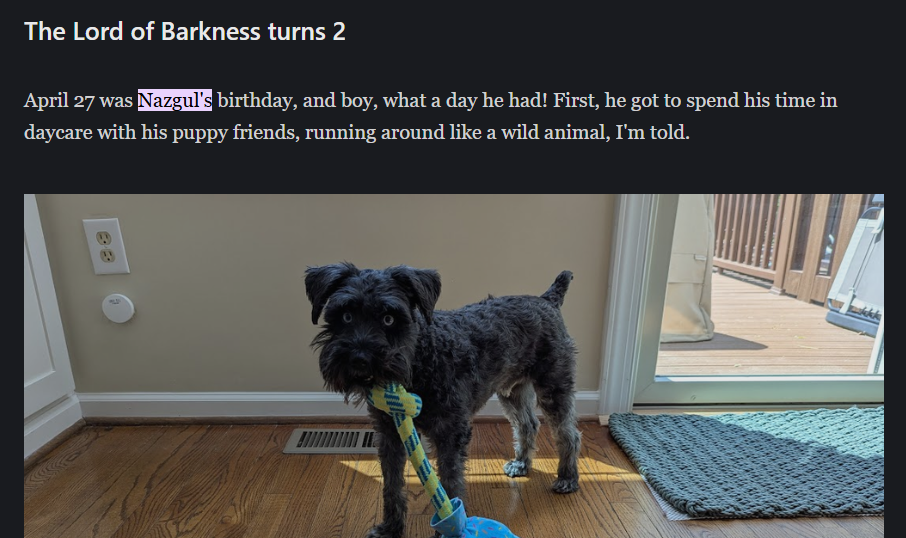
Task: Click the word "Barkness" in the title
Action: (211, 31)
